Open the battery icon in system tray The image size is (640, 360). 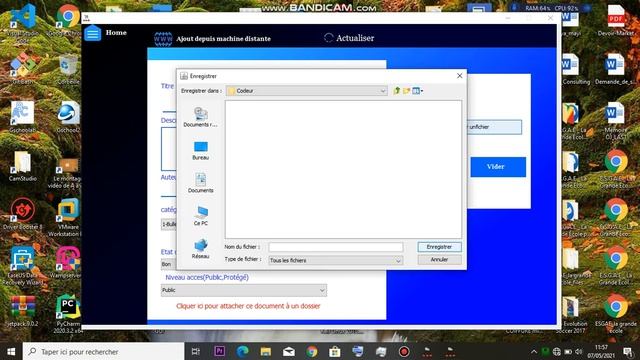point(568,351)
